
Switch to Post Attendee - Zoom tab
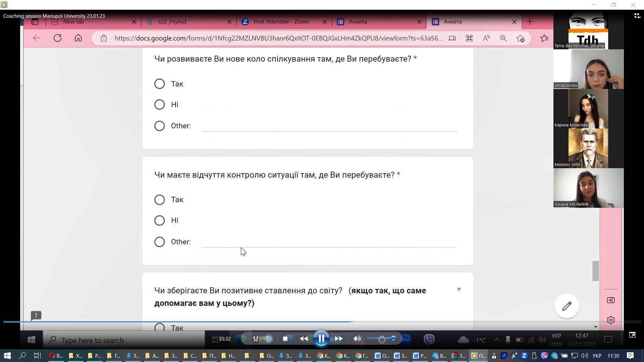(x=281, y=22)
